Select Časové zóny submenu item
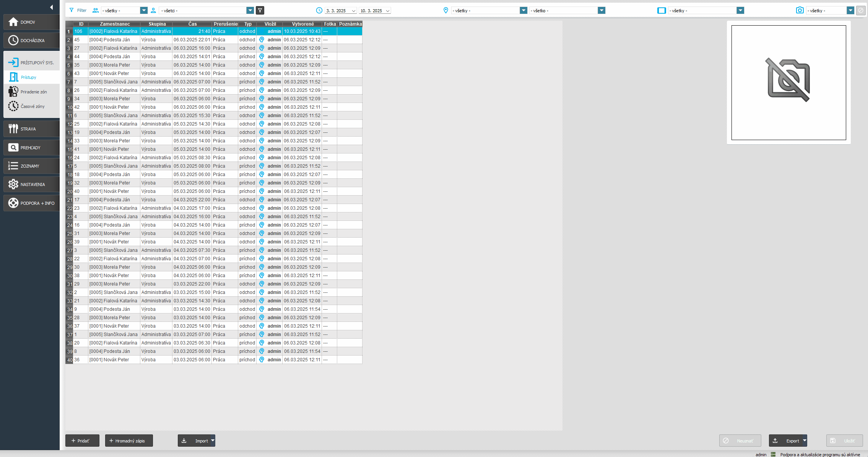Image resolution: width=868 pixels, height=457 pixels. [33, 106]
